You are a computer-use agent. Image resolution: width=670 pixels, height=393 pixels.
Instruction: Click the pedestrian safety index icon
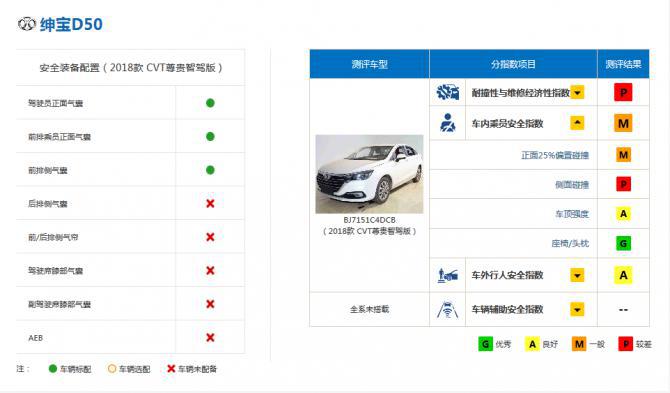pos(447,275)
